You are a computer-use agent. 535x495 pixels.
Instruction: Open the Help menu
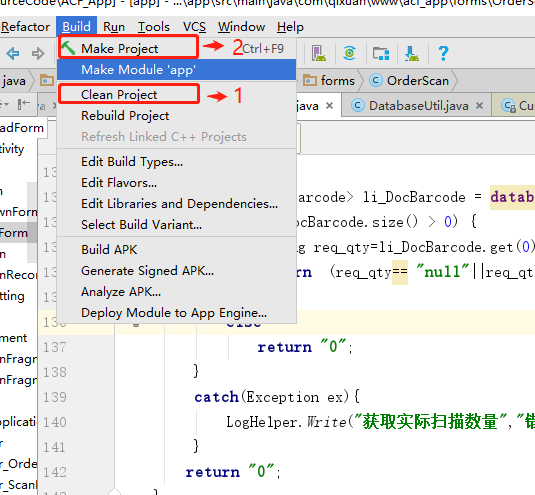(290, 27)
